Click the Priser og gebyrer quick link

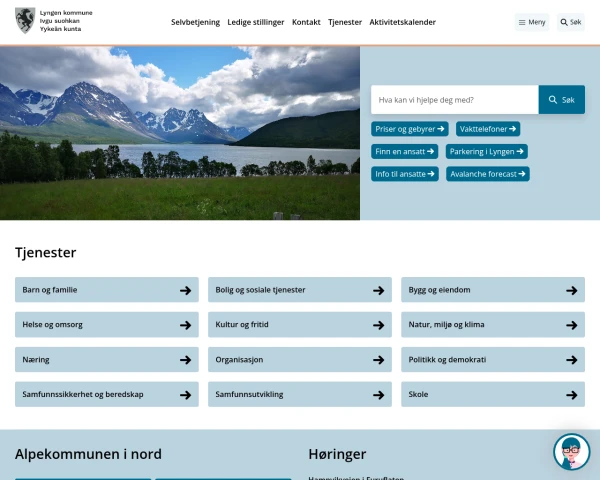[x=409, y=129]
